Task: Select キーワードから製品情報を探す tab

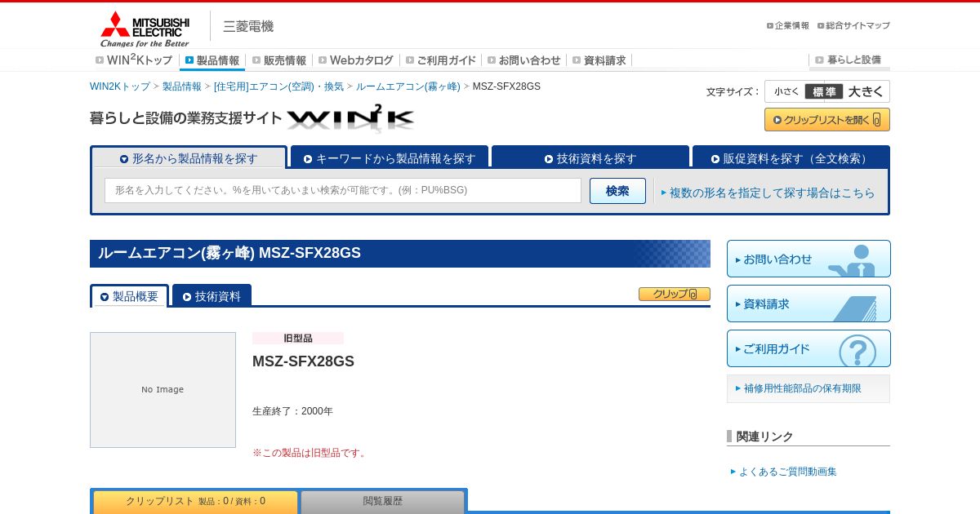Action: pos(390,158)
